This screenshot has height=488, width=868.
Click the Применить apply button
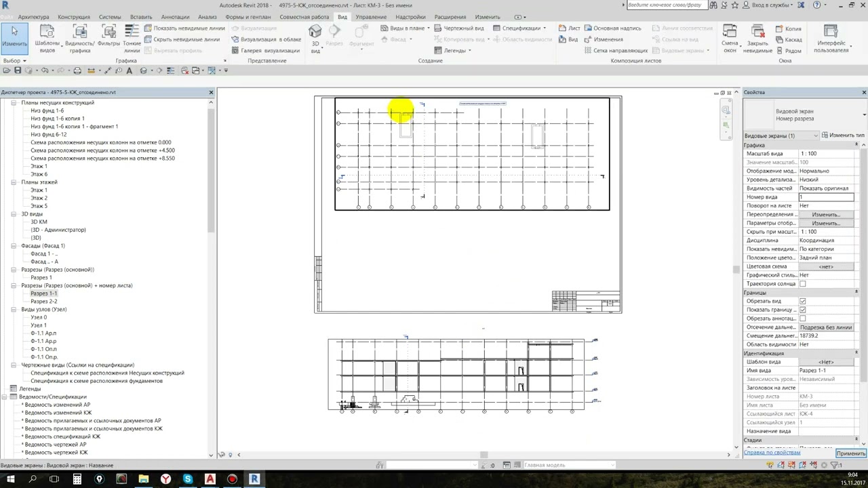[850, 453]
